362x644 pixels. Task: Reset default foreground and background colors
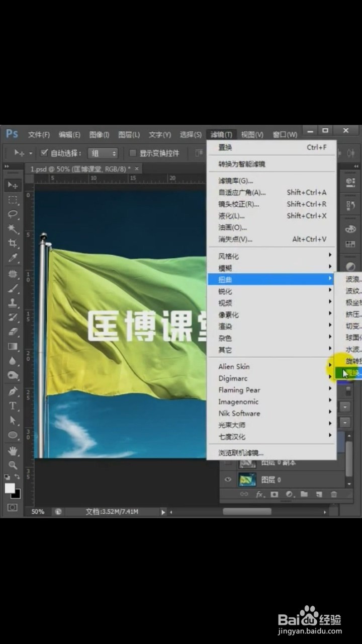[7, 476]
